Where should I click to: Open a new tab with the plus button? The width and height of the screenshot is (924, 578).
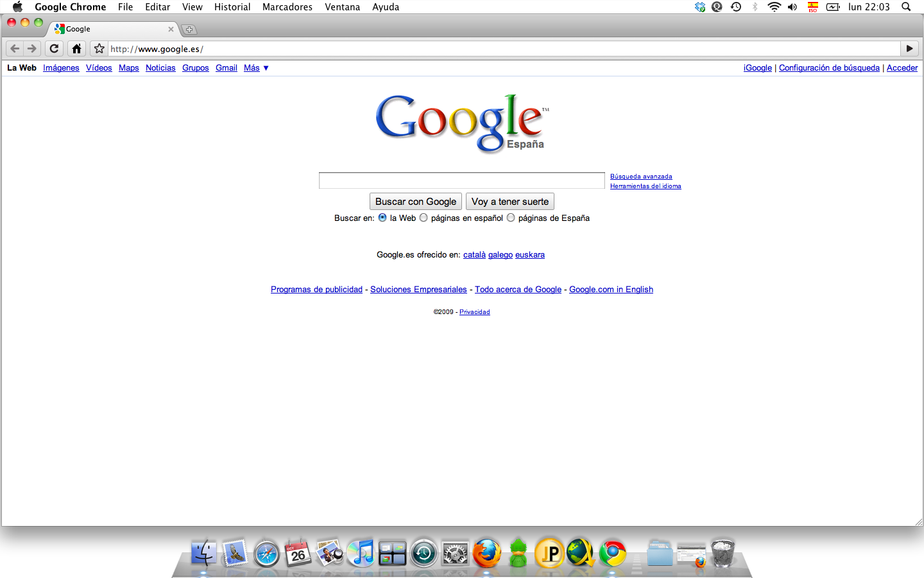coord(189,30)
